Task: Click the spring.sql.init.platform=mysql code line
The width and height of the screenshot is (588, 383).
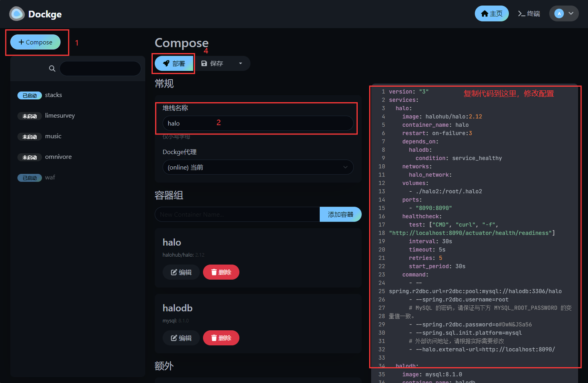Action: point(465,333)
